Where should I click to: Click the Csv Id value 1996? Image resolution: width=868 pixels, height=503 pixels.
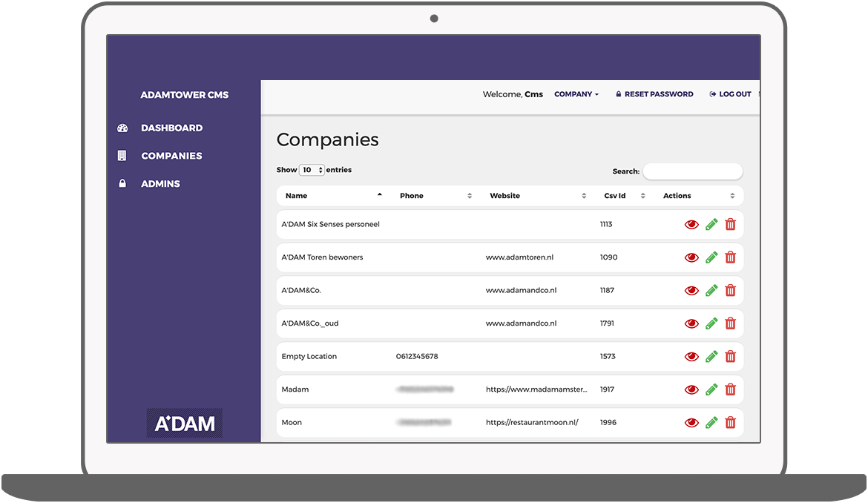[608, 422]
